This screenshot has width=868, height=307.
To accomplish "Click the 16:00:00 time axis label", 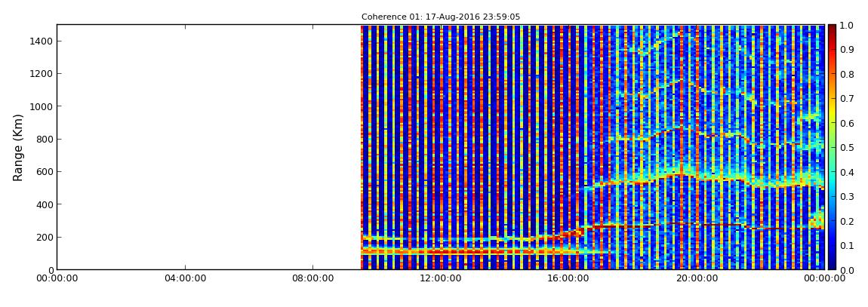I will click(570, 279).
